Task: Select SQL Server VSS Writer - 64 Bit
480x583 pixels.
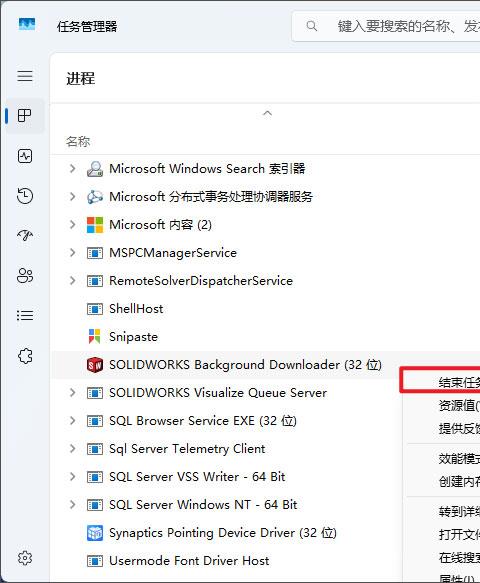Action: 197,477
